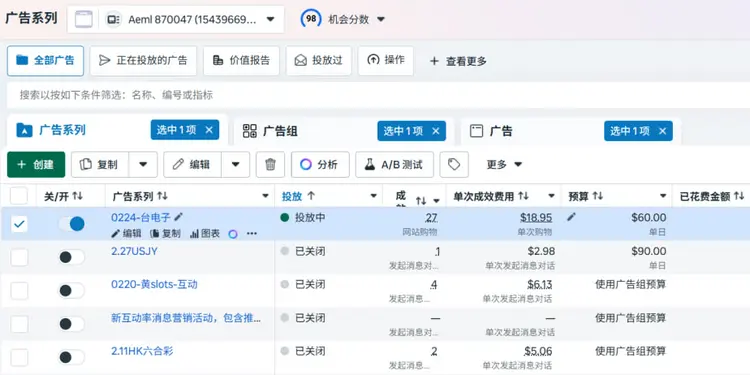Tick the 0220-黄slots-互动 row checkbox
This screenshot has height=375, width=750.
[x=19, y=291]
